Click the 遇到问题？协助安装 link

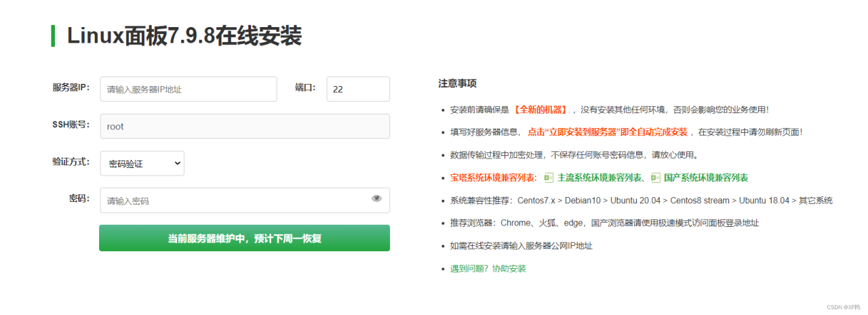coord(488,269)
